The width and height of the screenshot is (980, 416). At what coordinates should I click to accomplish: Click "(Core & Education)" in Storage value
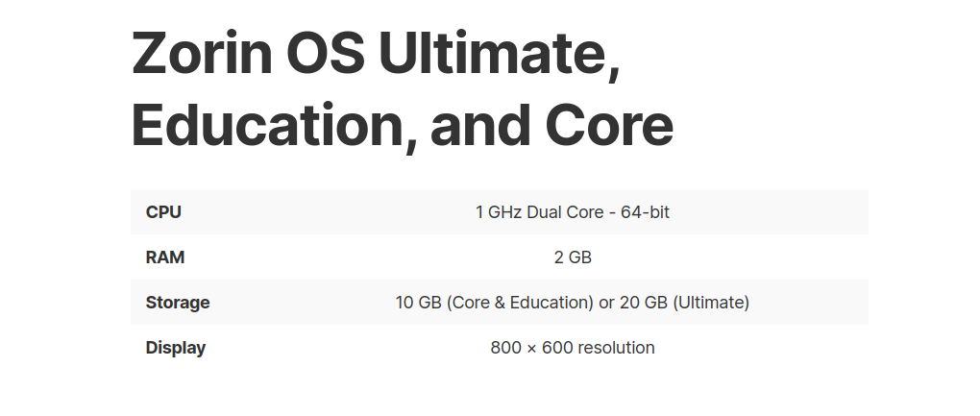coord(520,303)
